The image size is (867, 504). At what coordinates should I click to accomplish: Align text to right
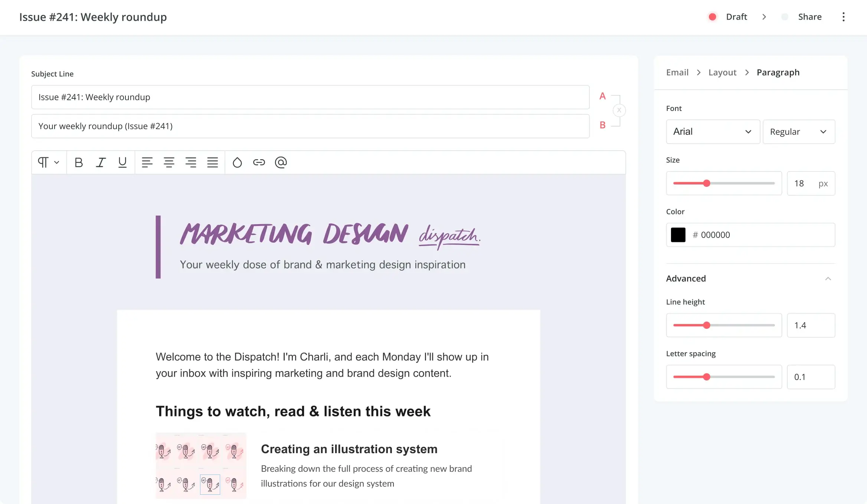tap(191, 162)
